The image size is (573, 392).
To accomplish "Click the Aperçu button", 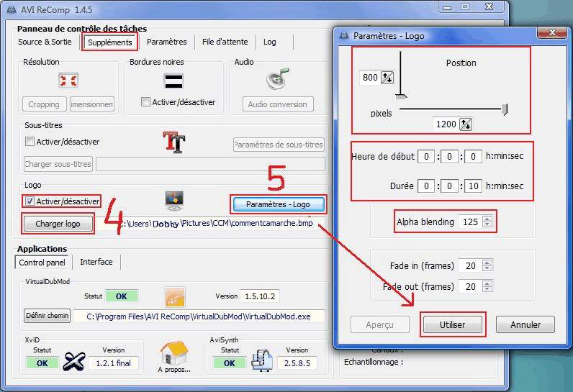I will pos(379,324).
